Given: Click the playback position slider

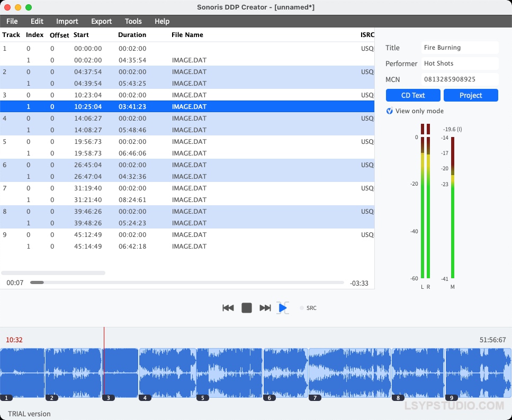Looking at the screenshot, I should coord(186,282).
